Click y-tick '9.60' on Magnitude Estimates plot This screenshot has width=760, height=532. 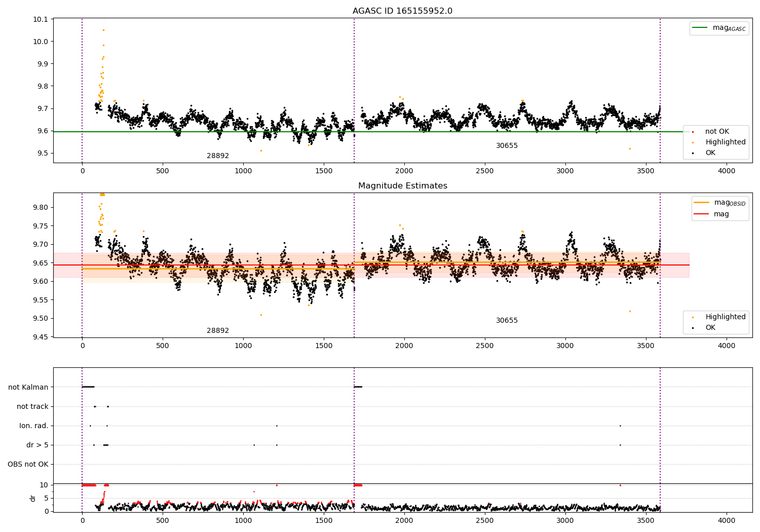pos(42,281)
